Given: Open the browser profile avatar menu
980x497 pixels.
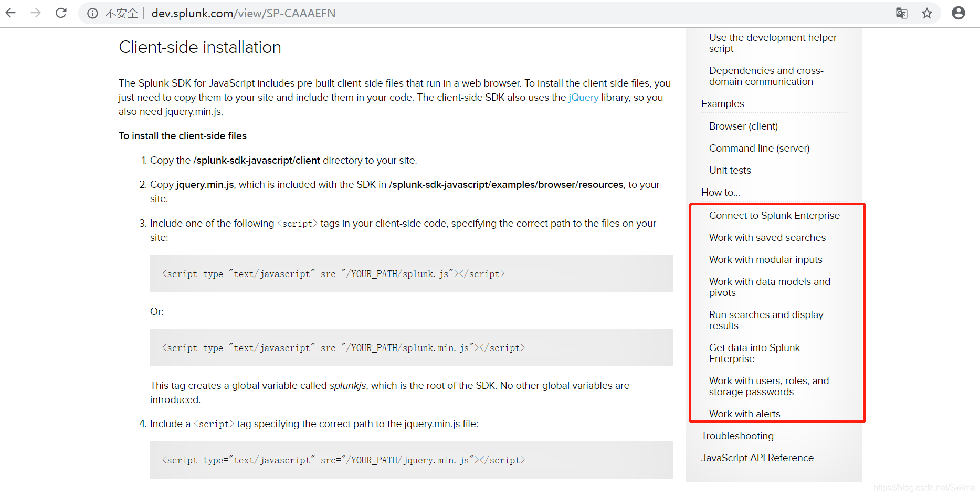Looking at the screenshot, I should point(958,13).
